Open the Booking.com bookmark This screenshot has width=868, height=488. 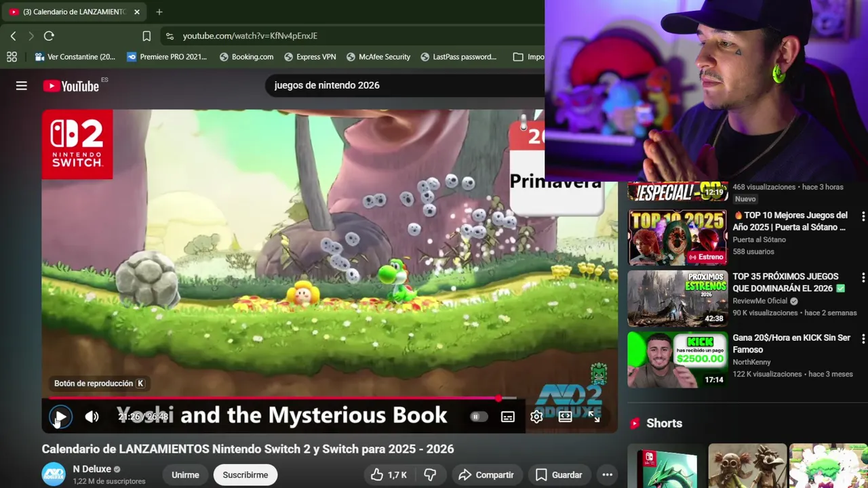247,57
